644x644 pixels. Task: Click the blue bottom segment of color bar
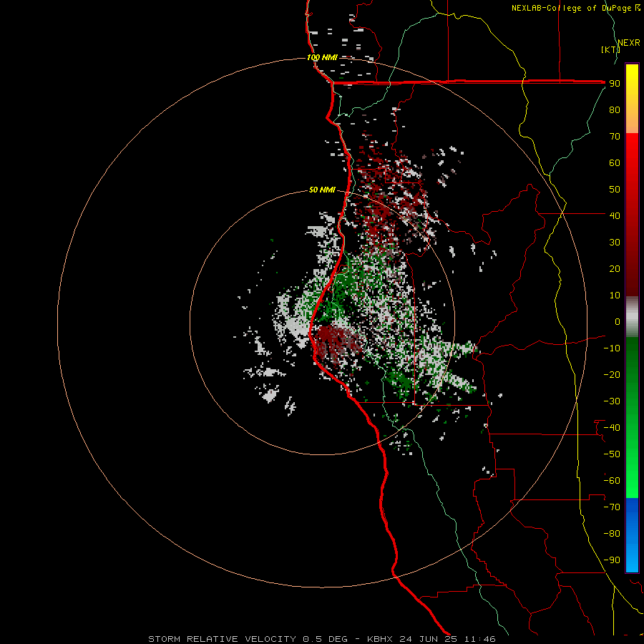pos(632,535)
